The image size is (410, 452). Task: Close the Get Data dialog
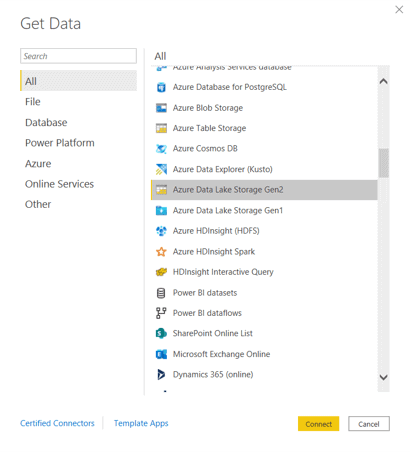pos(399,9)
